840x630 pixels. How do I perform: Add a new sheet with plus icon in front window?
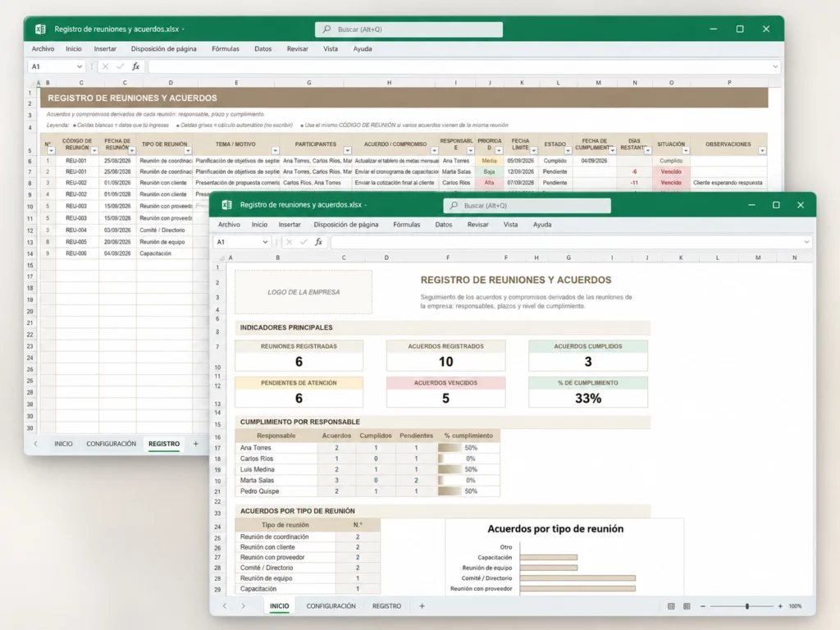(x=422, y=606)
